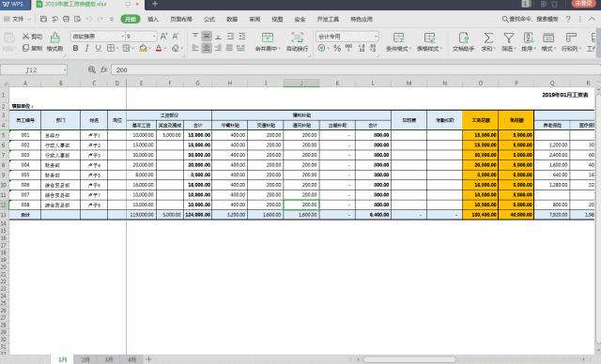The height and width of the screenshot is (364, 601).
Task: Switch to the Formulas (公式) tab
Action: coord(209,19)
